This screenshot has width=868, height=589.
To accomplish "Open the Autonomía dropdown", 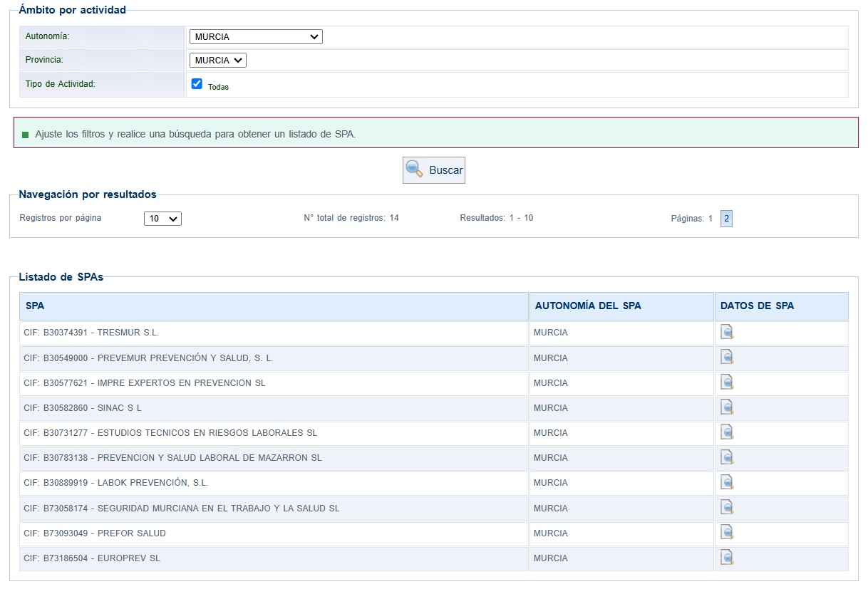I will (x=256, y=37).
